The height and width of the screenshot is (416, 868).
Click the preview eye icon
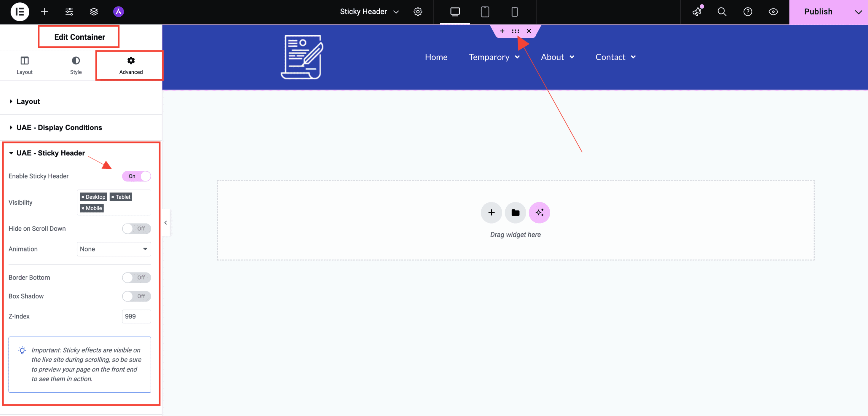pos(773,12)
